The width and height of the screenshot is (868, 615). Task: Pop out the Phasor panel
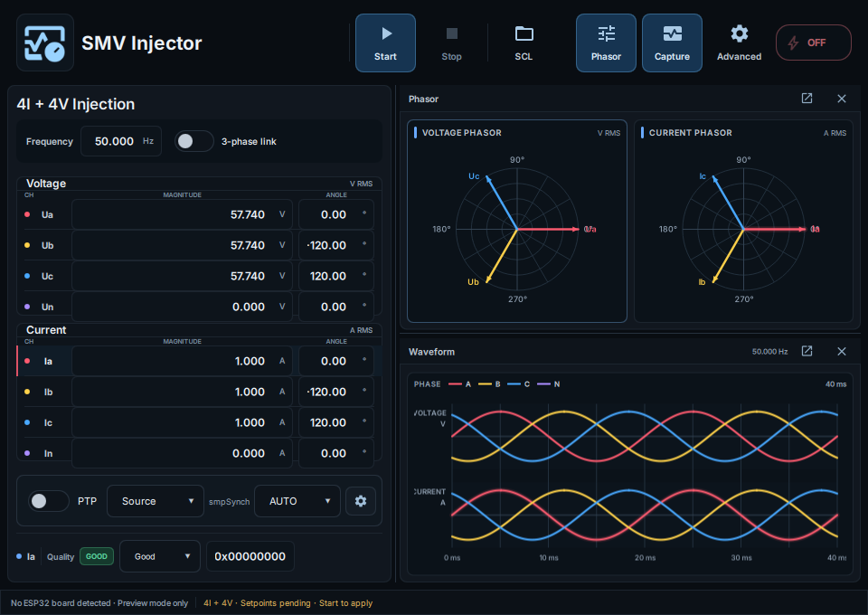[x=807, y=99]
